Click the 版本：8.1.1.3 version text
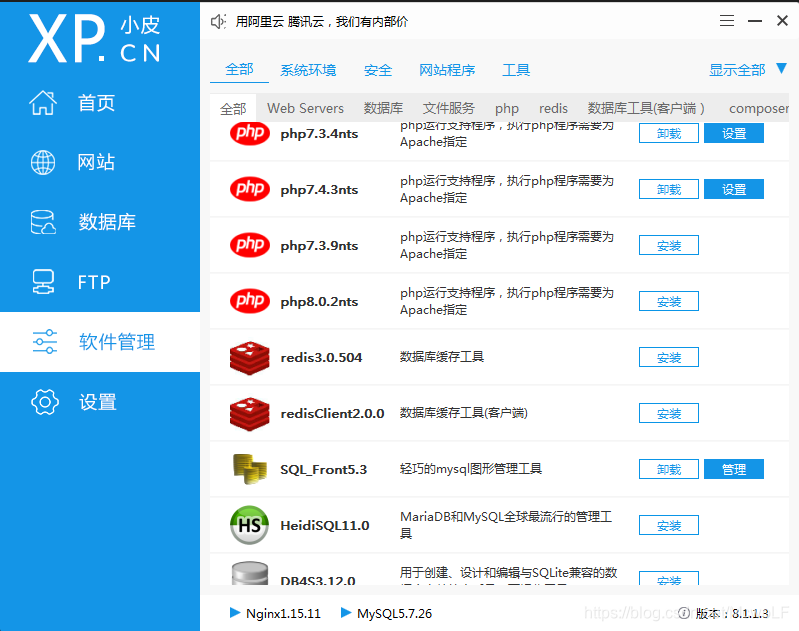Image resolution: width=799 pixels, height=631 pixels. (732, 613)
